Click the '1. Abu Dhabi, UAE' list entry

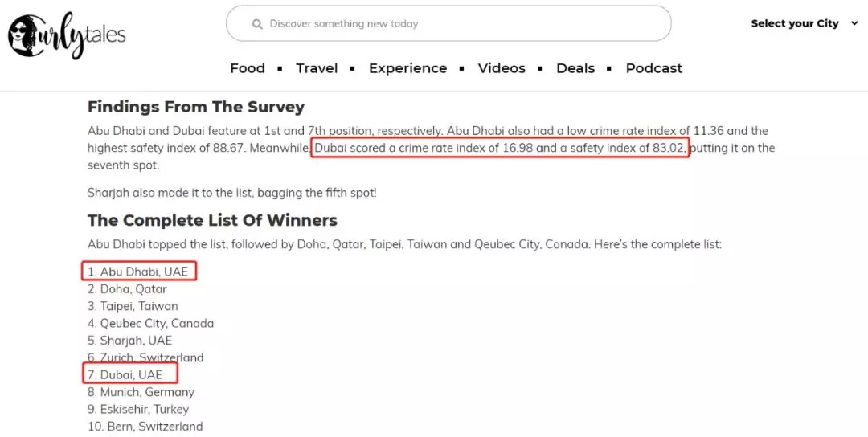coord(138,272)
